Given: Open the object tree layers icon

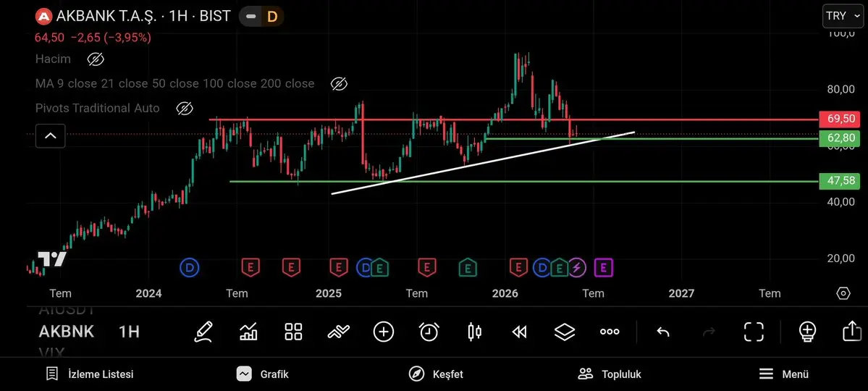Looking at the screenshot, I should tap(565, 332).
